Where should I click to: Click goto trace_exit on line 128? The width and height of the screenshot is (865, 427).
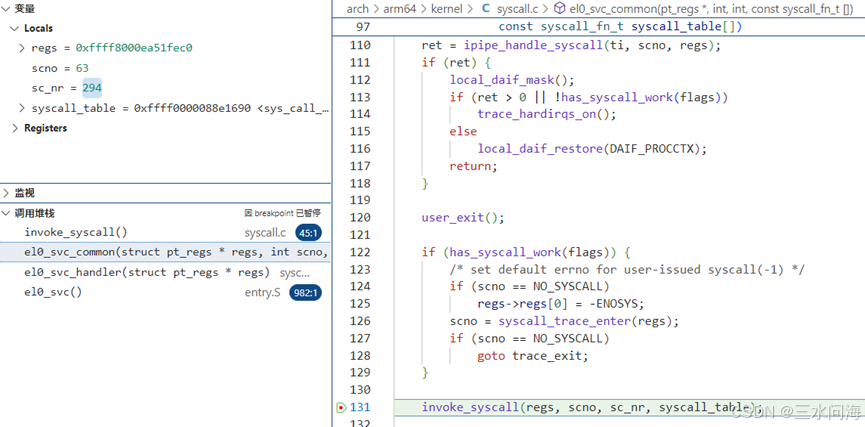point(533,356)
